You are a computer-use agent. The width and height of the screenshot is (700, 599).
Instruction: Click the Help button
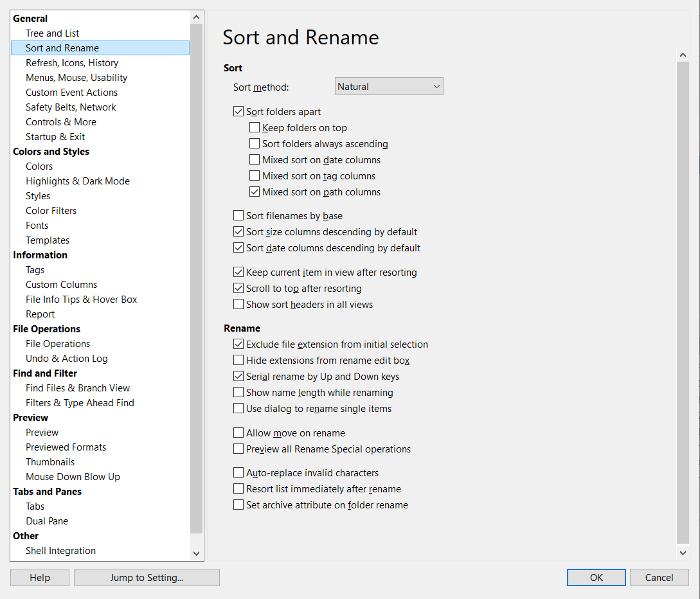click(40, 578)
